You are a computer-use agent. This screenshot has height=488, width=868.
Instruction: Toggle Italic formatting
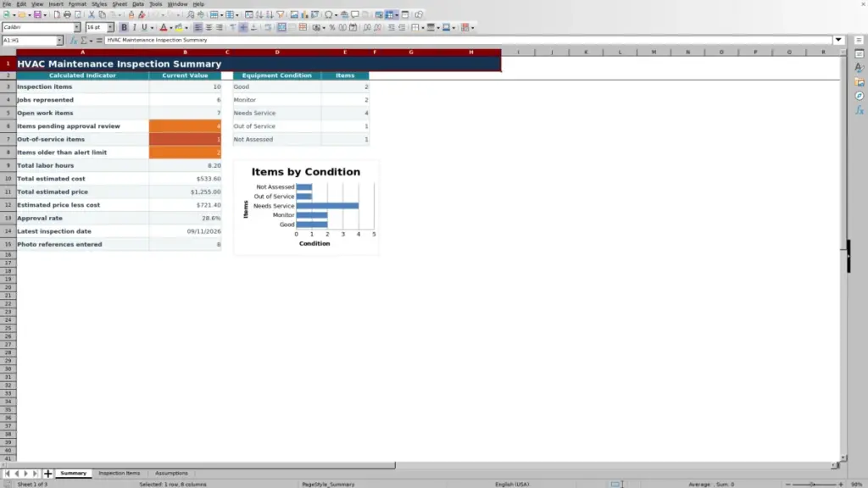(134, 28)
